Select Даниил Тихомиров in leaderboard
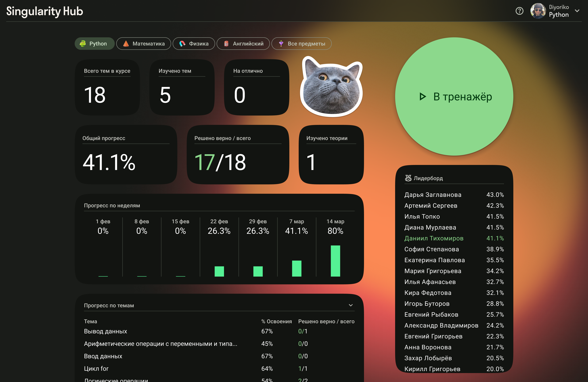 (434, 238)
